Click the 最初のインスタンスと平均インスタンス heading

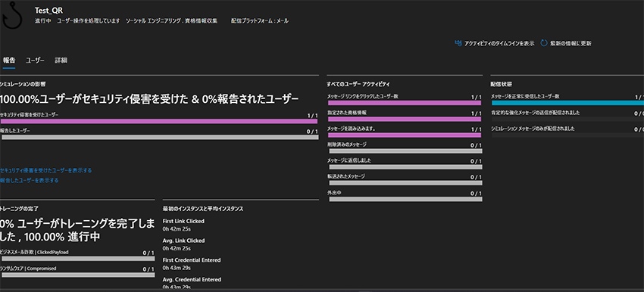click(x=203, y=209)
